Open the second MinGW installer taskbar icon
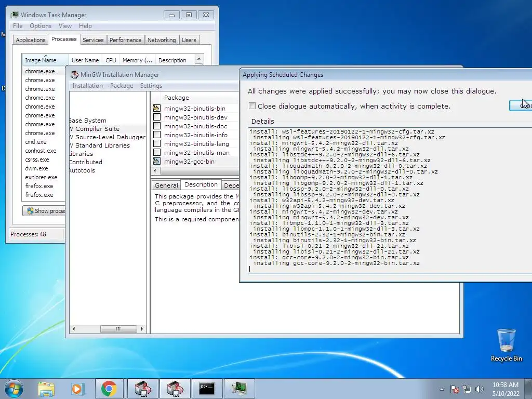The image size is (532, 399). coord(175,389)
